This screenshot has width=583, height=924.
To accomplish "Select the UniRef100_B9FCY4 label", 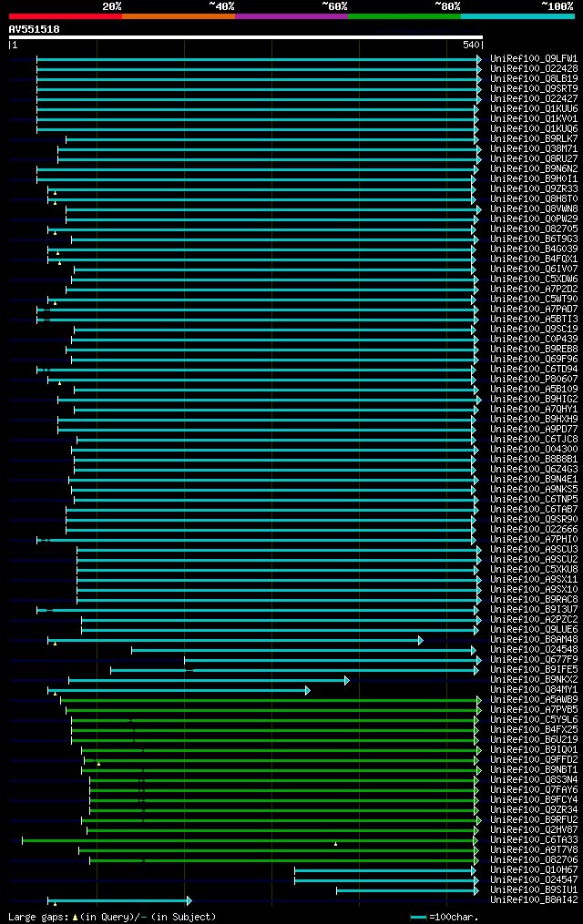I will tap(534, 800).
